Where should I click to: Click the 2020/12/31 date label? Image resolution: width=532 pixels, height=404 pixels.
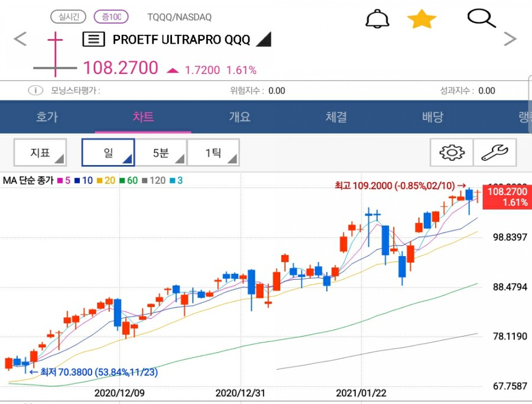(240, 393)
